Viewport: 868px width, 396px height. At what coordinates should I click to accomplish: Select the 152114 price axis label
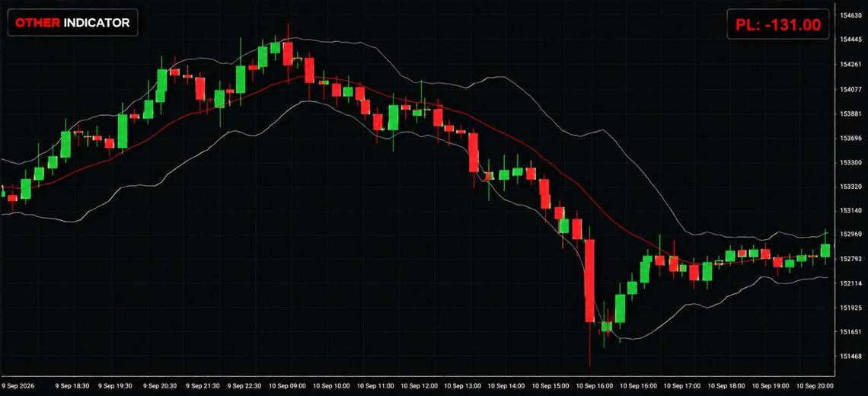point(851,283)
